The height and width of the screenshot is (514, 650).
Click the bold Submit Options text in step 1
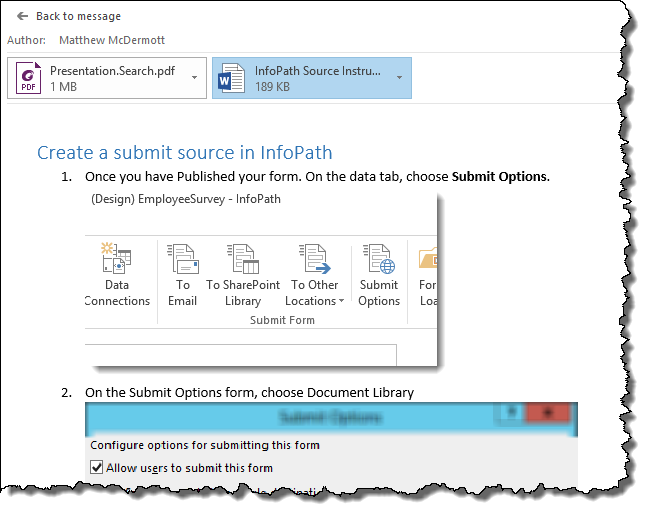click(x=500, y=177)
